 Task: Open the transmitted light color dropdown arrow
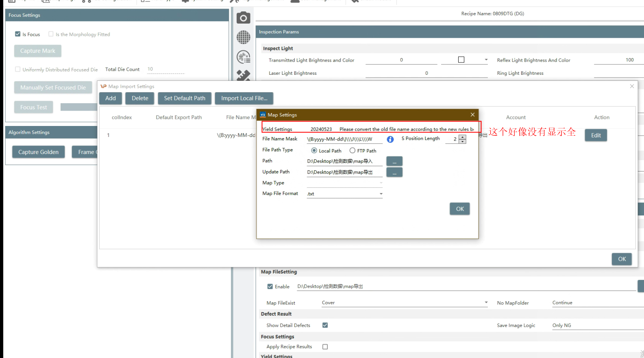point(486,60)
